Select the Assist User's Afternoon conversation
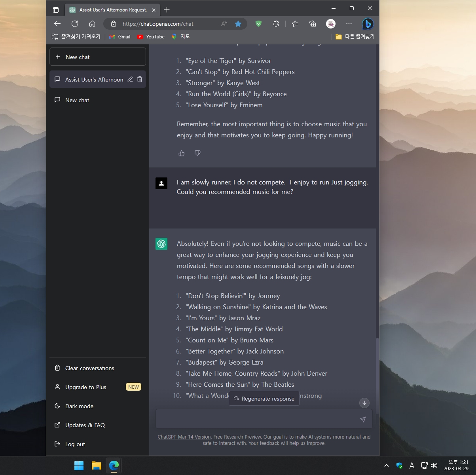476x475 pixels. coord(94,79)
